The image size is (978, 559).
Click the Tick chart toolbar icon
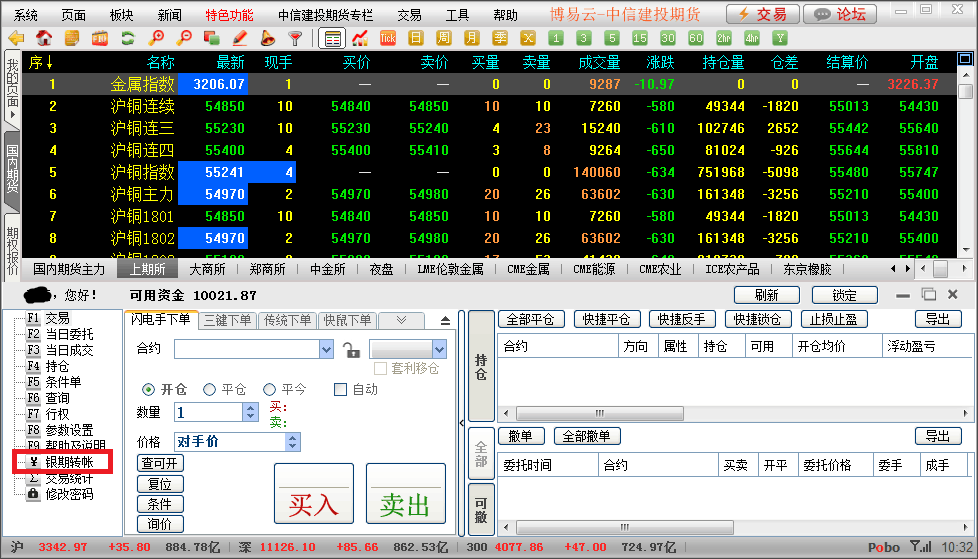[x=388, y=38]
